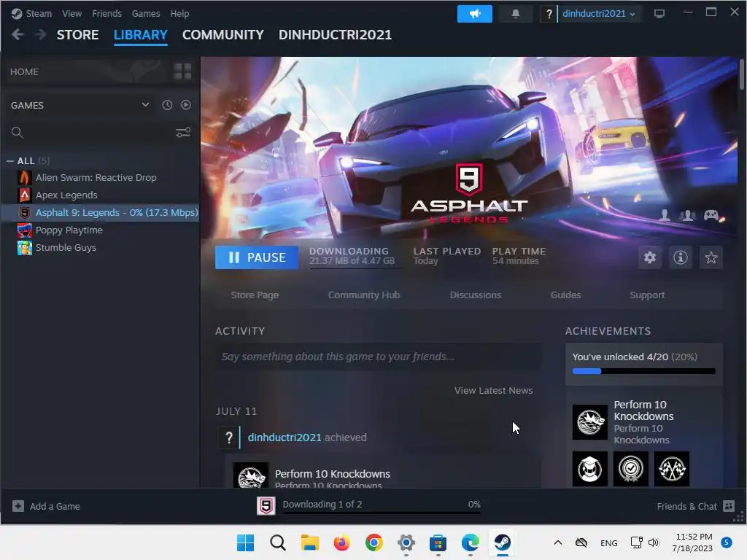Click the question mark avatar by the username

tap(549, 14)
